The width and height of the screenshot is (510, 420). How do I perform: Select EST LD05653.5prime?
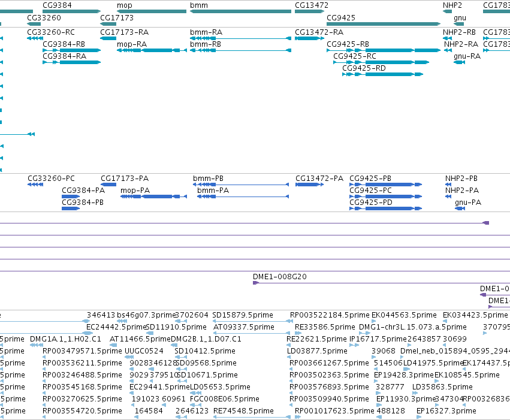(x=220, y=387)
